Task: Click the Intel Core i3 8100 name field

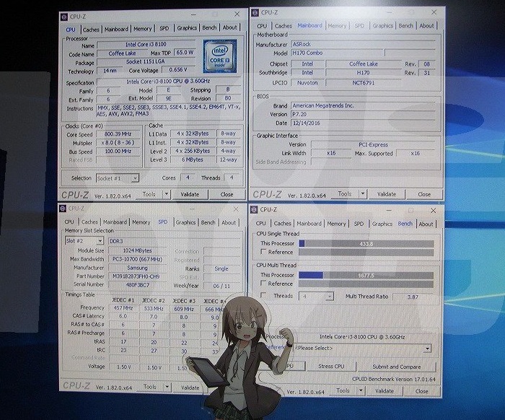Action: 146,45
